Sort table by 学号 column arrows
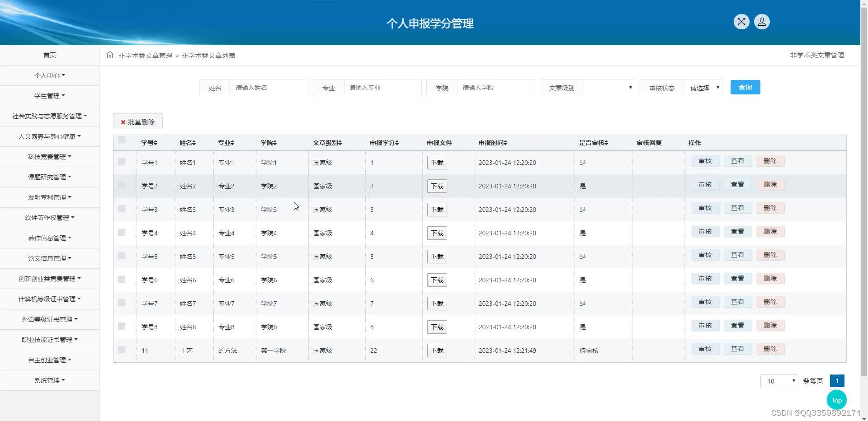The height and width of the screenshot is (421, 868). pyautogui.click(x=156, y=143)
